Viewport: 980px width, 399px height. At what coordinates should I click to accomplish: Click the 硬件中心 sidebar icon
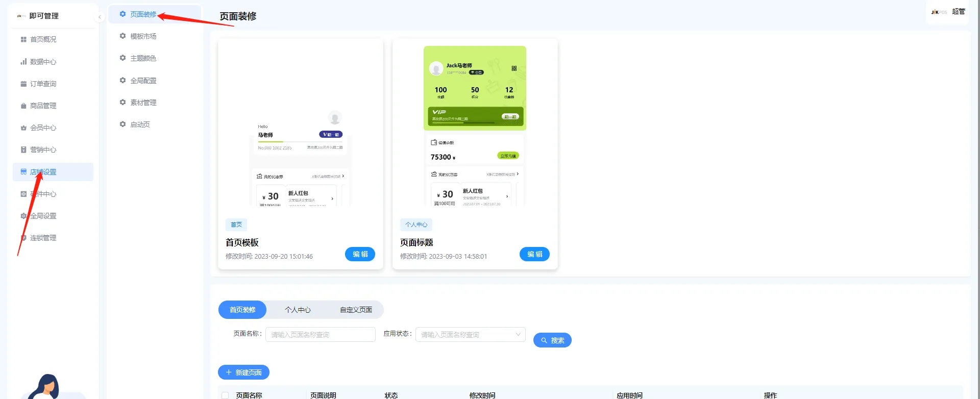23,194
